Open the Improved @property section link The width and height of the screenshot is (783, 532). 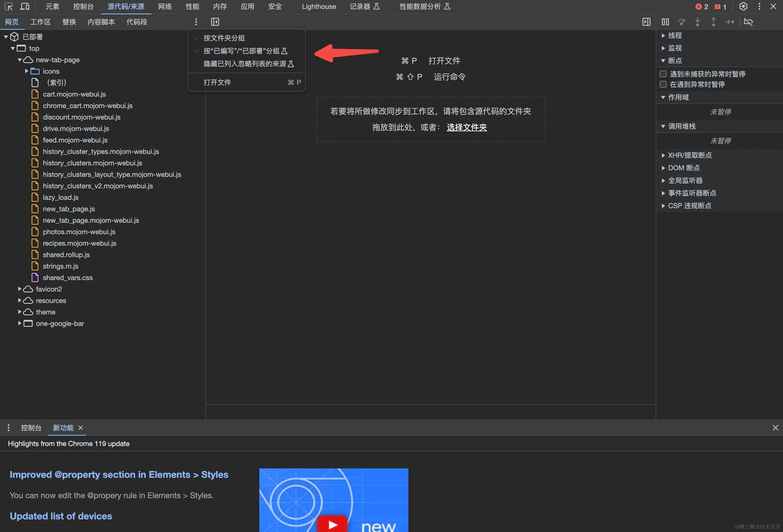[119, 474]
